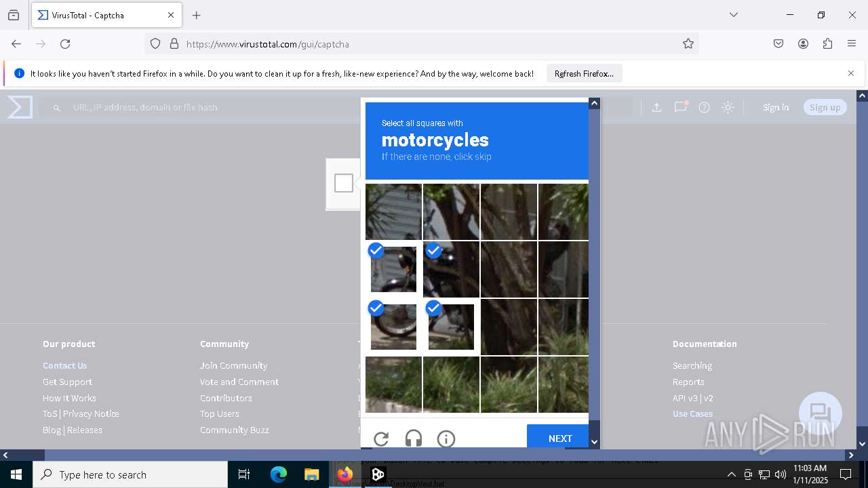Open a new tab with plus button

click(x=196, y=15)
